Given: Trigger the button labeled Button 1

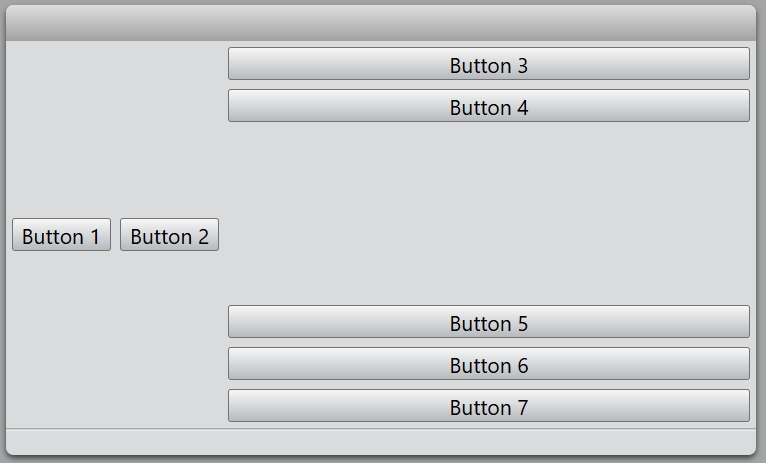Looking at the screenshot, I should click(x=61, y=236).
